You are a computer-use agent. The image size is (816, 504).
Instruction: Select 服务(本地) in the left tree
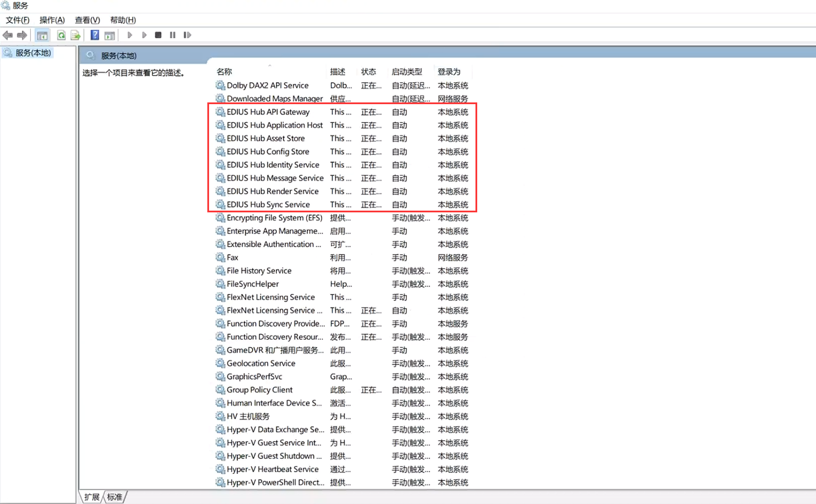pyautogui.click(x=33, y=53)
